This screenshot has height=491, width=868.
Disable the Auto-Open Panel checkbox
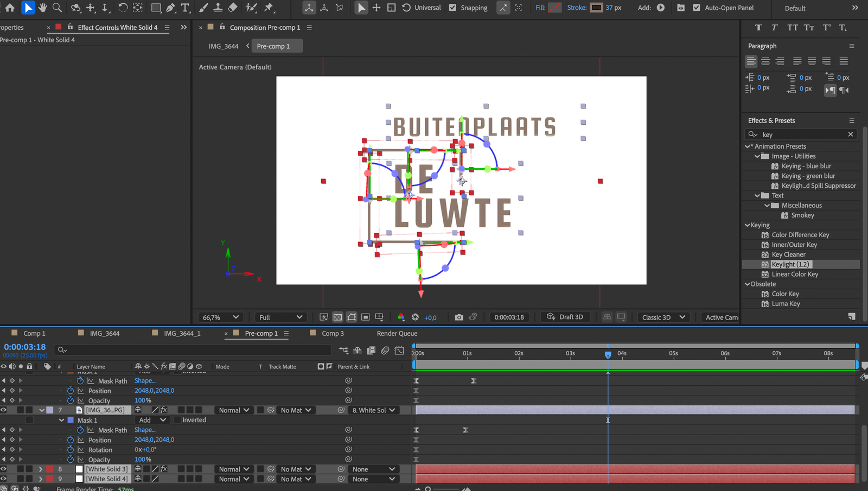tap(697, 8)
